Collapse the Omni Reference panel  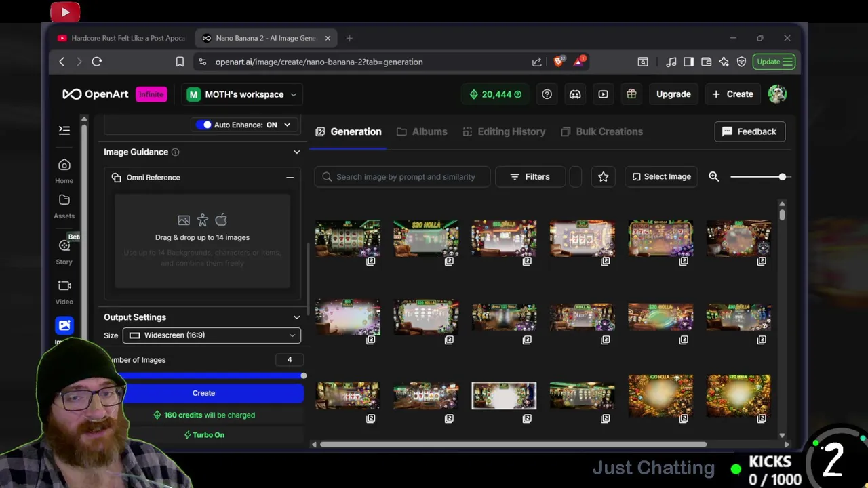[290, 178]
